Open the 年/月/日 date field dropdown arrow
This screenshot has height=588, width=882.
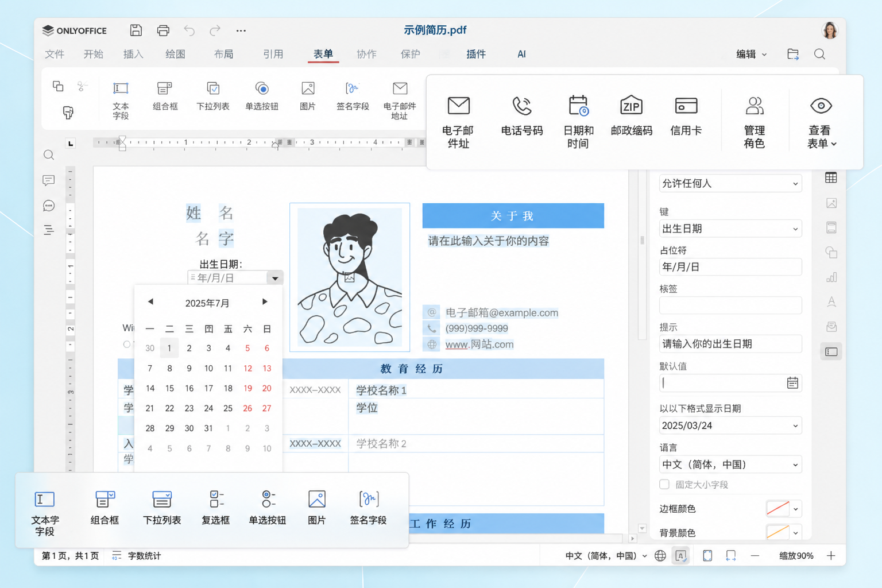point(275,278)
